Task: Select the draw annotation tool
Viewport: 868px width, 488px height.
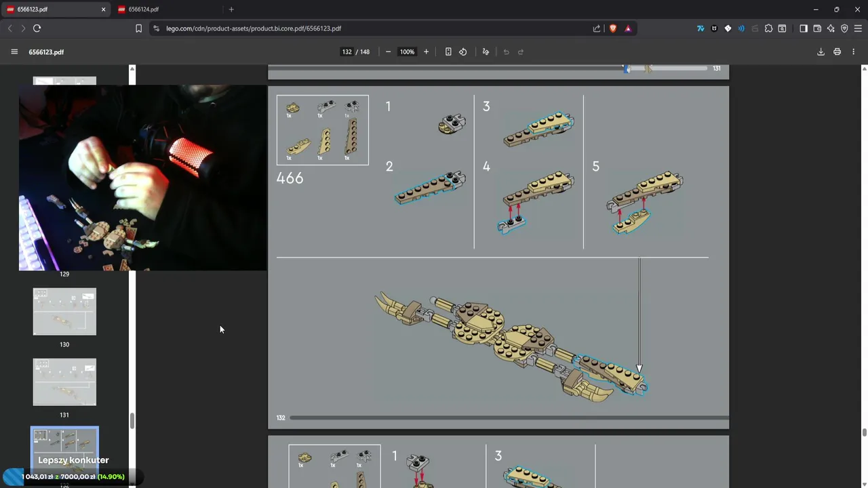Action: pos(486,52)
